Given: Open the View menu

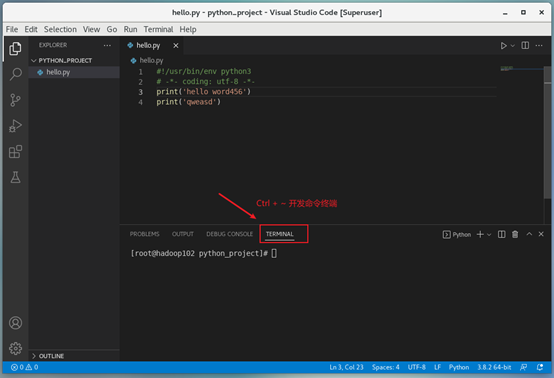Looking at the screenshot, I should 91,29.
